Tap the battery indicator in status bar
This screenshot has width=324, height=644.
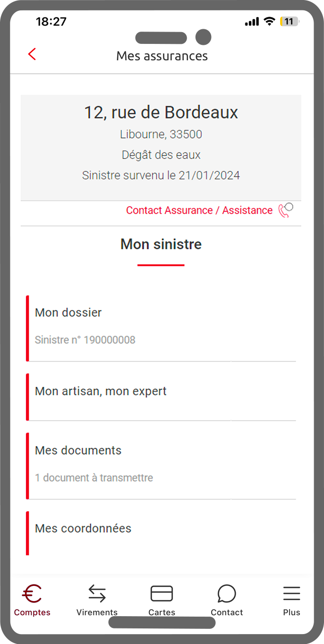coord(290,22)
